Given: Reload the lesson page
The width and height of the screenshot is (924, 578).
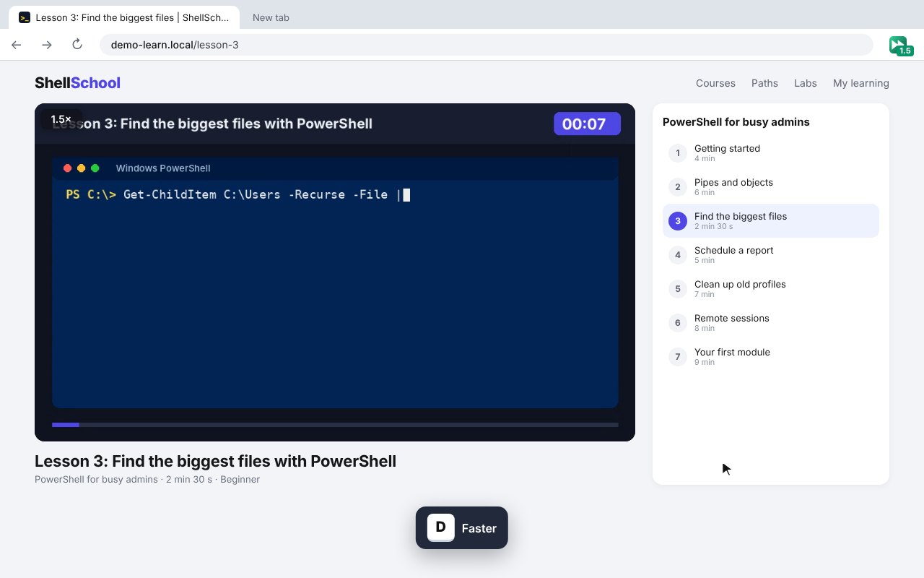Looking at the screenshot, I should [77, 45].
